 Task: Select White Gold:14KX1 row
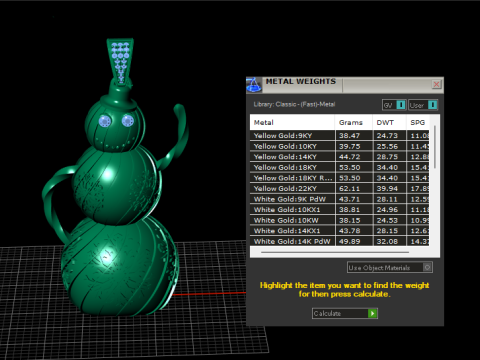pyautogui.click(x=339, y=231)
